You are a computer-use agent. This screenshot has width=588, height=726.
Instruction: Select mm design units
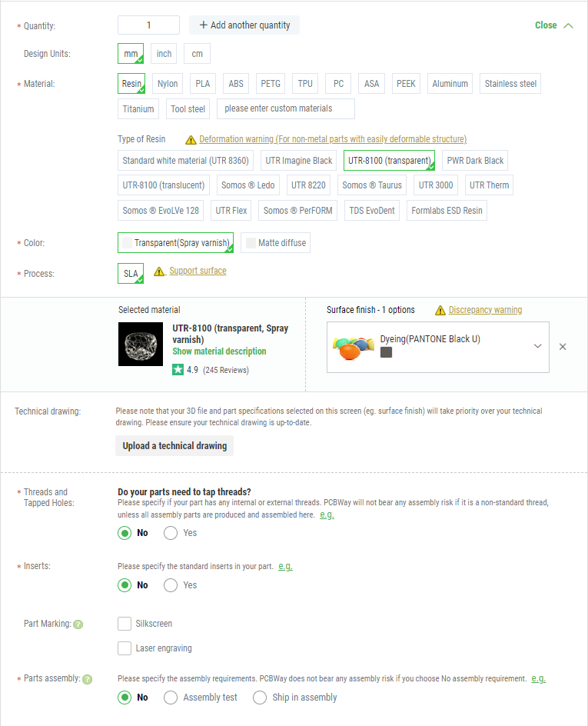(x=131, y=54)
